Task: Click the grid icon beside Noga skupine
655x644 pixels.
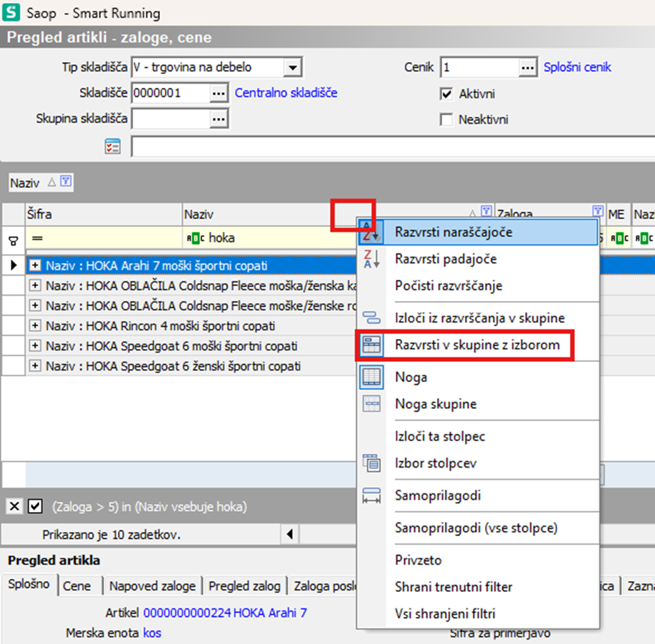Action: click(x=371, y=404)
